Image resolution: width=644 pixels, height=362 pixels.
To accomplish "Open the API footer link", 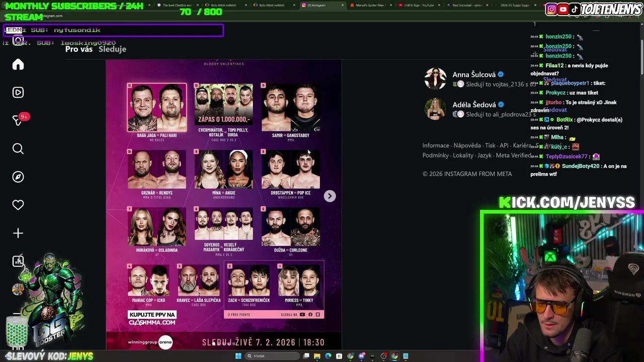I will tap(504, 146).
